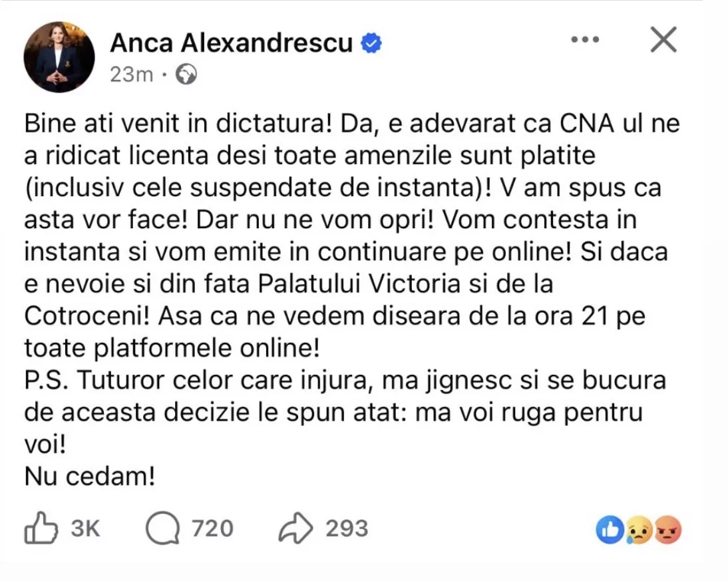Click the Share arrow icon
Image resolution: width=728 pixels, height=581 pixels.
click(x=295, y=530)
